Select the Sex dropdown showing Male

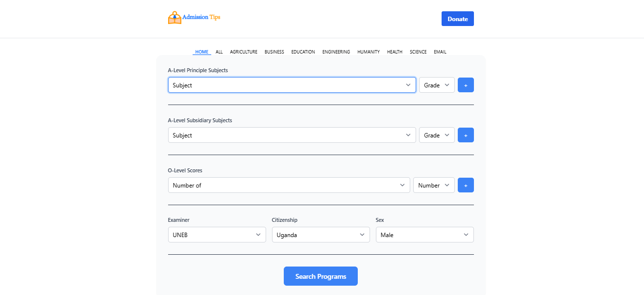(425, 235)
